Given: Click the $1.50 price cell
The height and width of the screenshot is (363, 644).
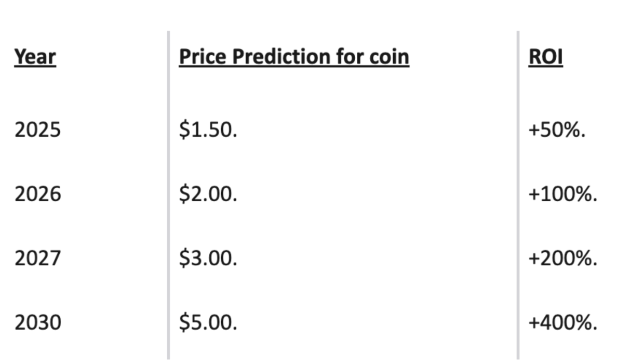Looking at the screenshot, I should click(x=208, y=129).
